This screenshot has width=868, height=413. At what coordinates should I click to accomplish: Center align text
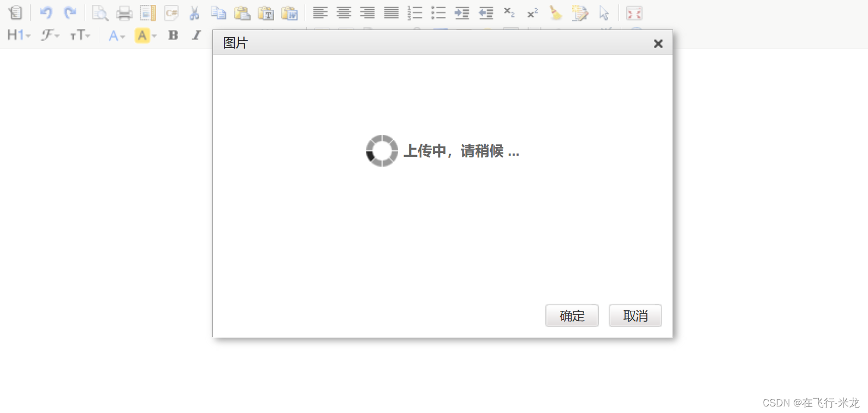tap(344, 13)
